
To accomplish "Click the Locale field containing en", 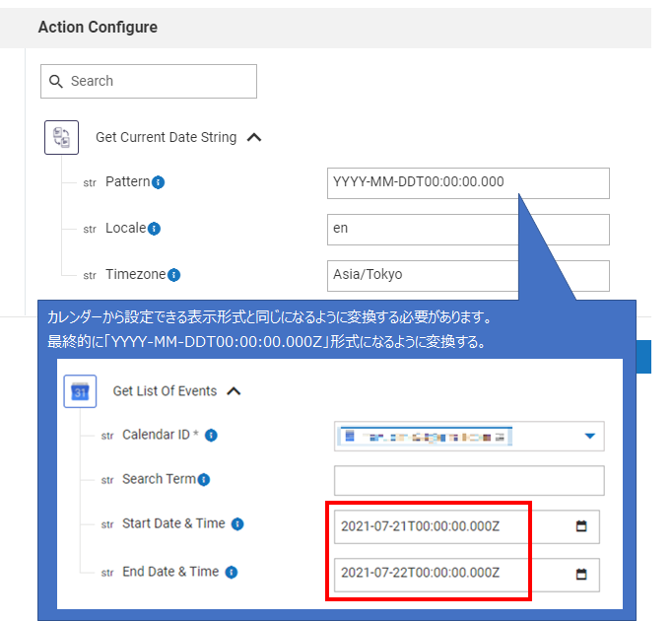I will 468,229.
